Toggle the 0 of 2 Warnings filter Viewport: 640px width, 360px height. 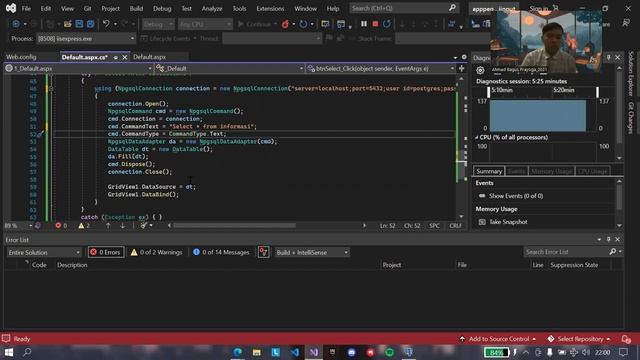point(156,253)
